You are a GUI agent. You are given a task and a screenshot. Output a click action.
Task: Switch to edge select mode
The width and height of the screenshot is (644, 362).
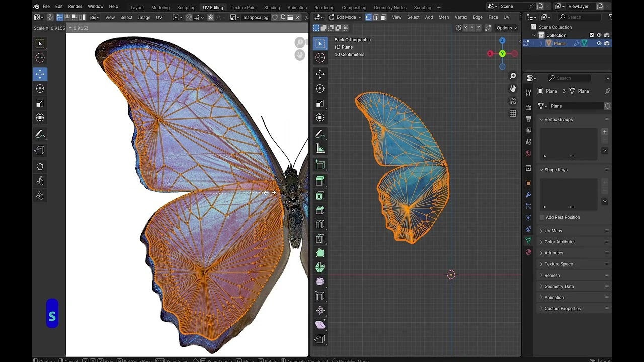[x=376, y=17]
